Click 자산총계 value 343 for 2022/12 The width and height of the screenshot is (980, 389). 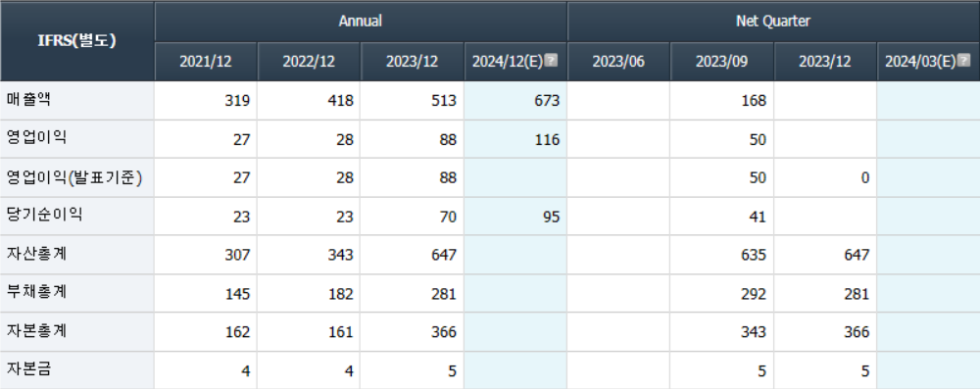(341, 255)
